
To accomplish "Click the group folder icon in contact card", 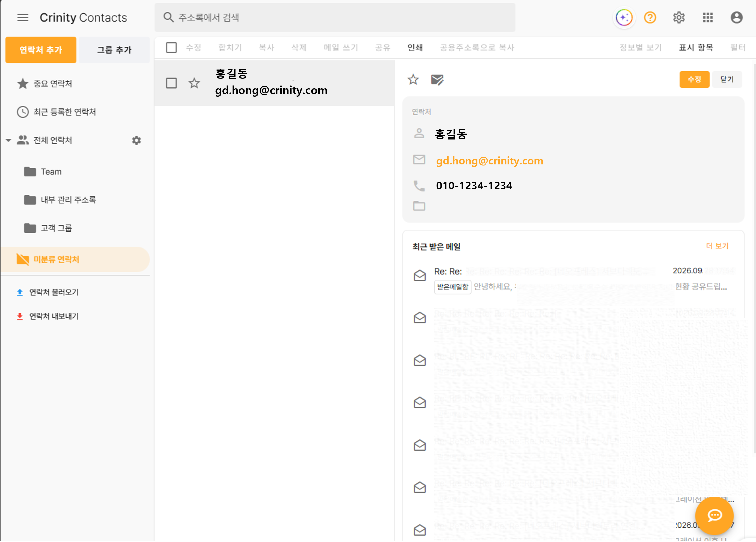I will [x=419, y=206].
